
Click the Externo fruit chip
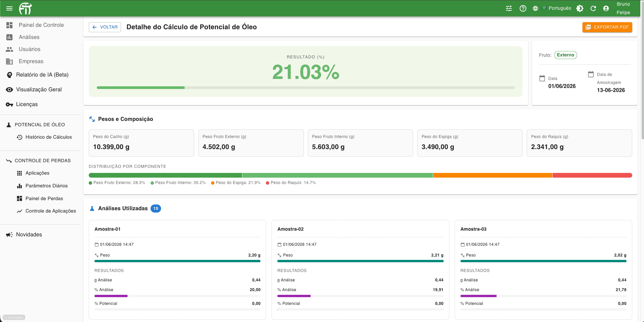[x=565, y=55]
